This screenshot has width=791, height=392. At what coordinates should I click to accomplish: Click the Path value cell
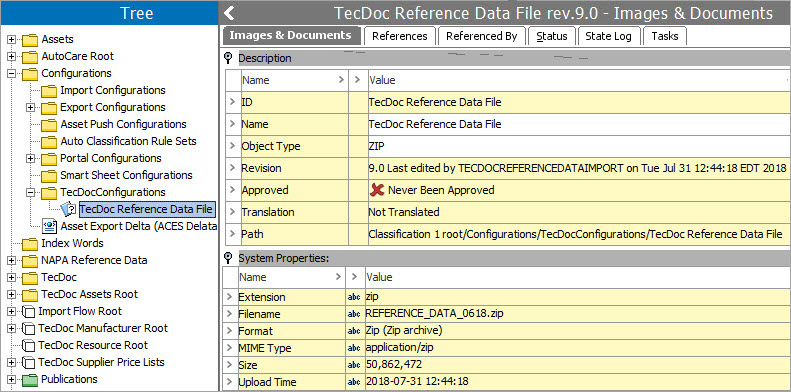coord(579,234)
